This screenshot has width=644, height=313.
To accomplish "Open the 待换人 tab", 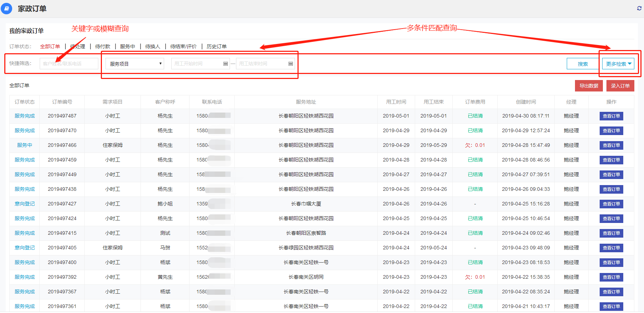I will coord(153,46).
